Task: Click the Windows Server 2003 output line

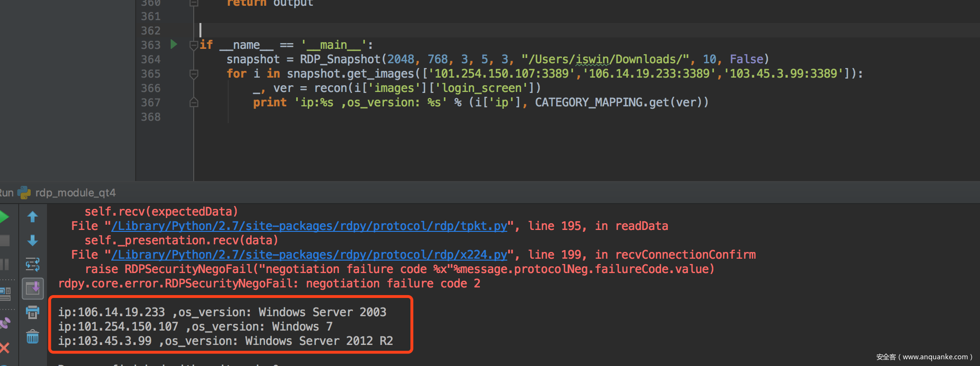Action: (222, 312)
